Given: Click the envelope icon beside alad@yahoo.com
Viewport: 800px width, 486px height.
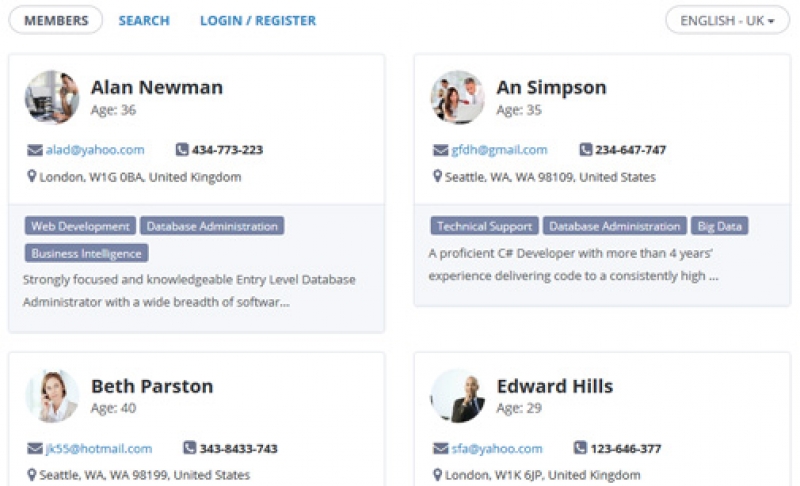Looking at the screenshot, I should coord(35,150).
